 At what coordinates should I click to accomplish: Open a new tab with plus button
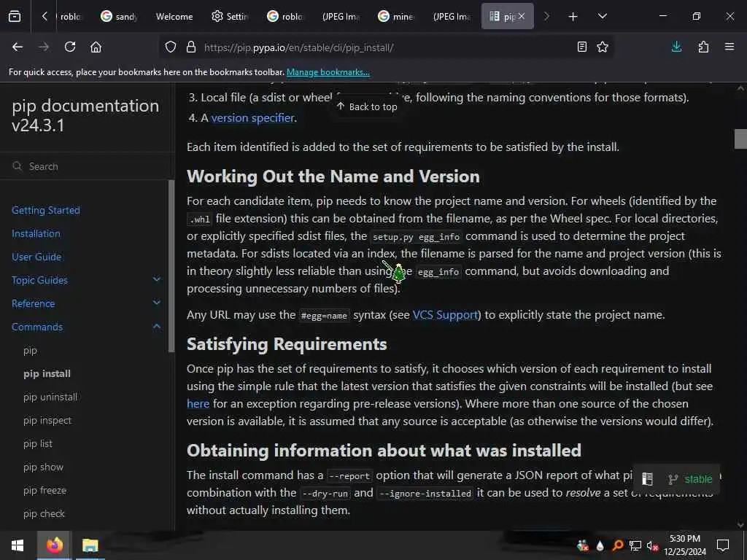point(573,17)
